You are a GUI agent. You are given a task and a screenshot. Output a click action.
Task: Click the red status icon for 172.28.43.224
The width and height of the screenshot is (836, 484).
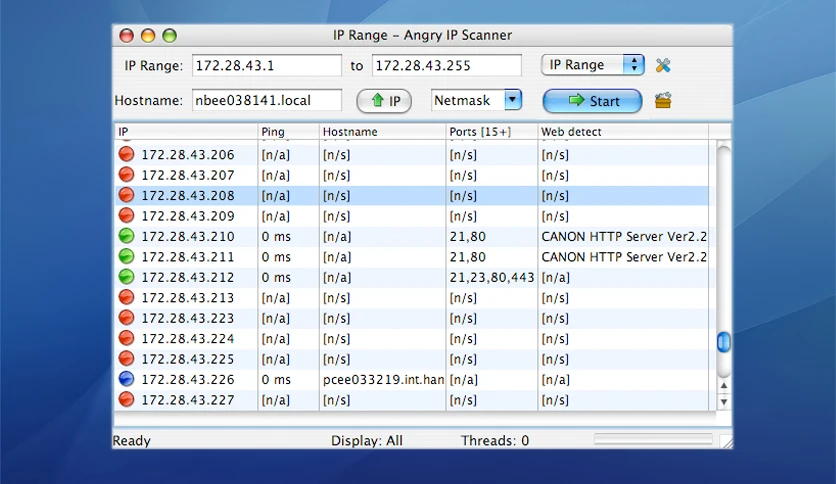[x=126, y=338]
